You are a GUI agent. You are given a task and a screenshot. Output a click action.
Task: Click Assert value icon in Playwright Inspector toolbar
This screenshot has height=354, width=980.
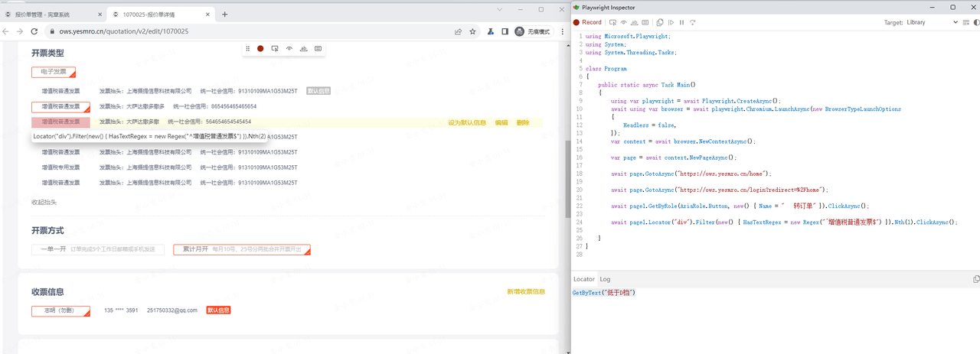[x=645, y=22]
